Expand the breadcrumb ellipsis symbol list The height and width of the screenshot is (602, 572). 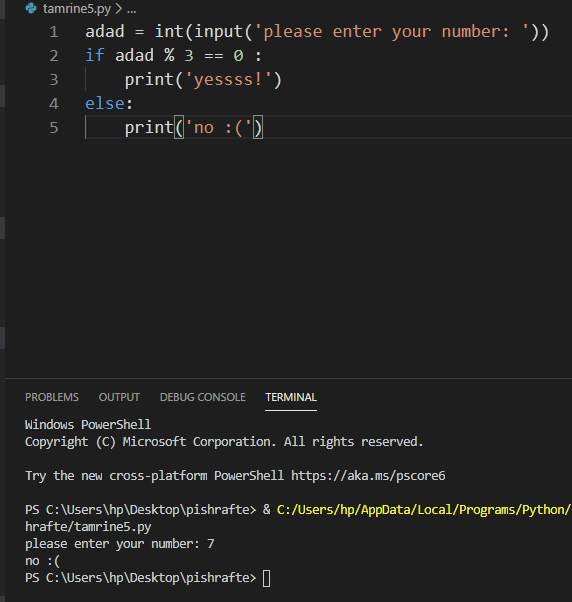tap(132, 9)
